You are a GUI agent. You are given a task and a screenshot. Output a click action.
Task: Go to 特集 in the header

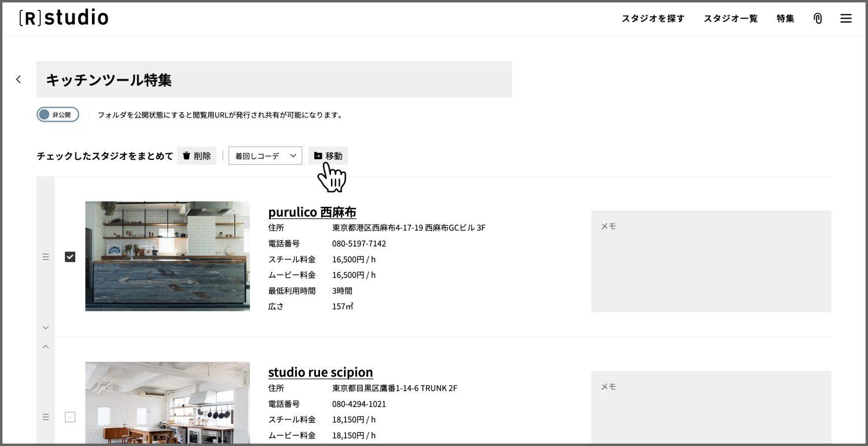click(x=785, y=19)
